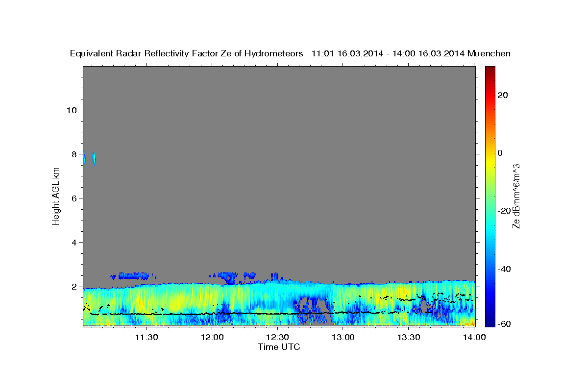Click the '12:30' time tick label
The width and height of the screenshot is (588, 392).
point(278,337)
